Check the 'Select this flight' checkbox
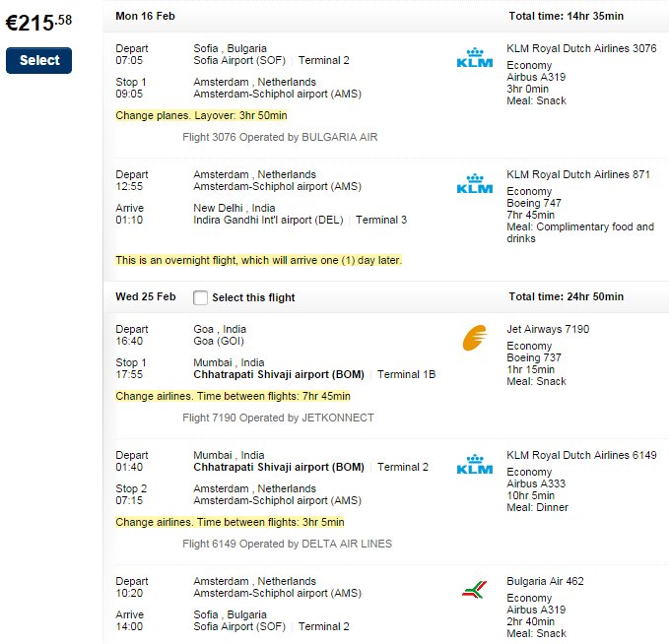The width and height of the screenshot is (669, 644). [x=201, y=297]
